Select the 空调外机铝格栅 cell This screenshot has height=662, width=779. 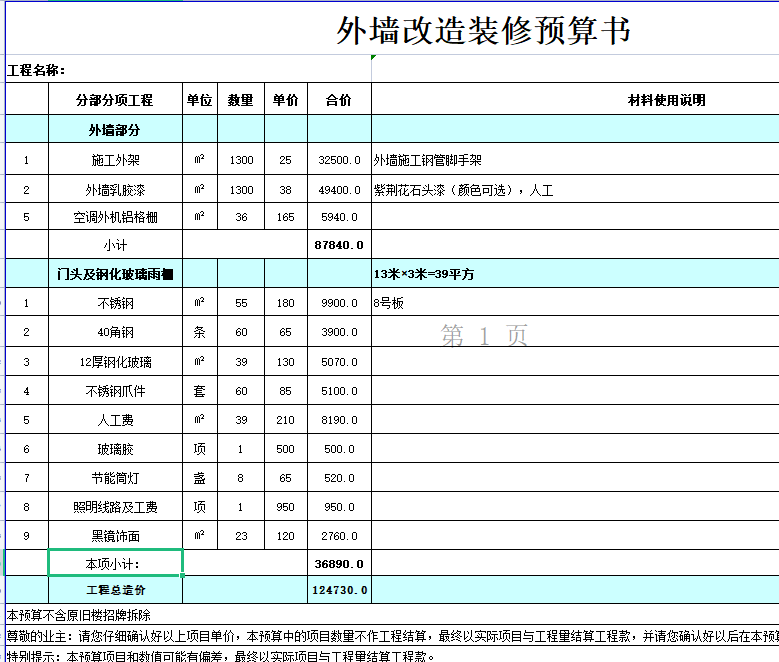point(115,217)
